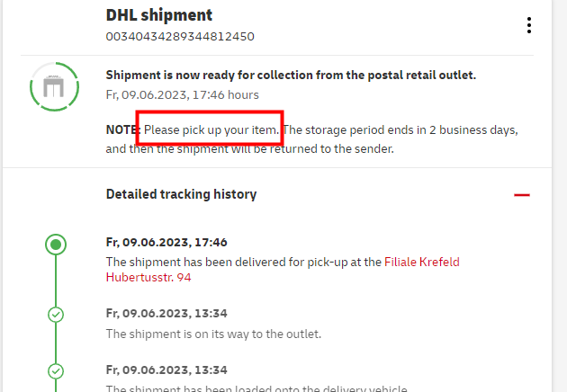Viewport: 567px width, 392px height.
Task: Click the tracking number 00340434289344812450
Action: point(179,37)
